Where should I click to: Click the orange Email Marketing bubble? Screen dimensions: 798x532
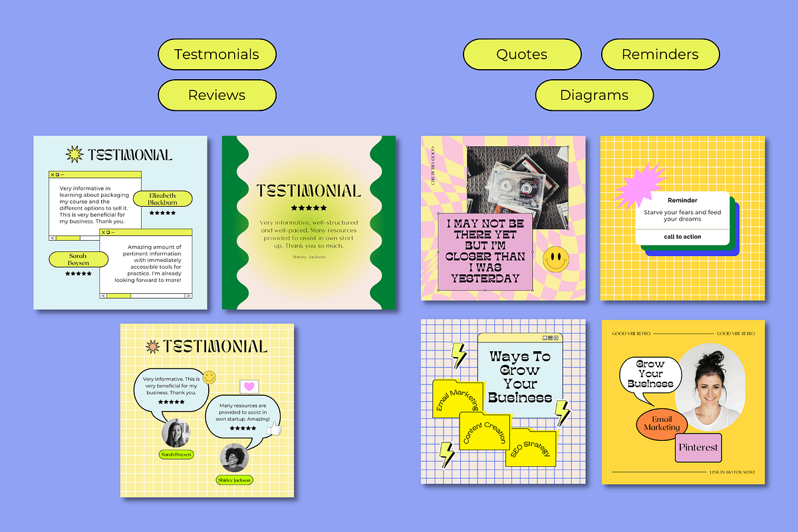(661, 422)
